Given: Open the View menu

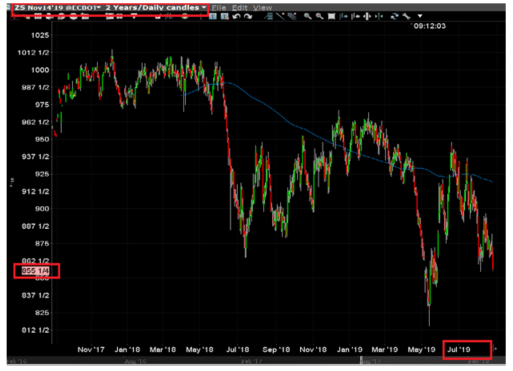Looking at the screenshot, I should click(262, 8).
